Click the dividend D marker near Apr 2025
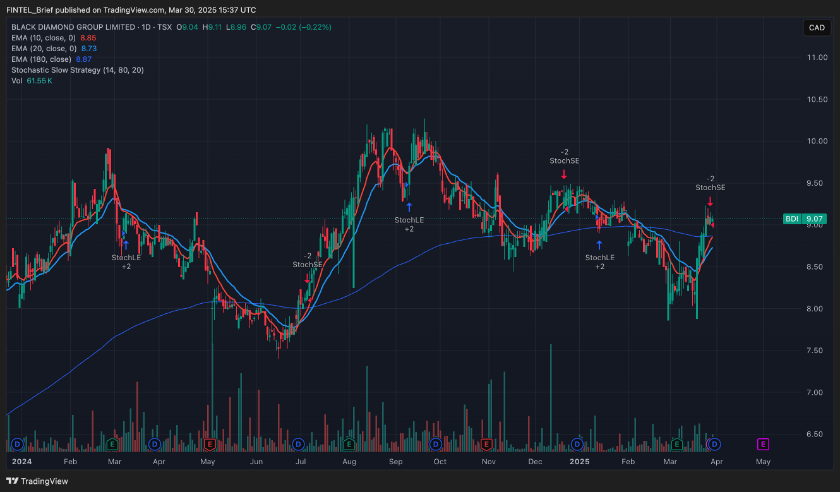 (714, 444)
